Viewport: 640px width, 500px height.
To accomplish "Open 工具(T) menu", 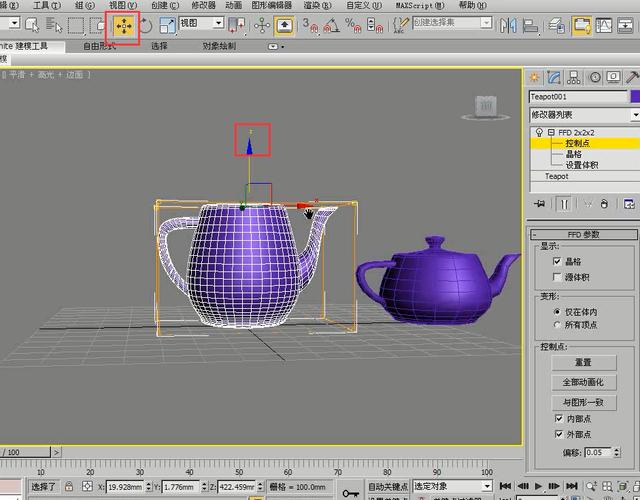I will point(47,5).
